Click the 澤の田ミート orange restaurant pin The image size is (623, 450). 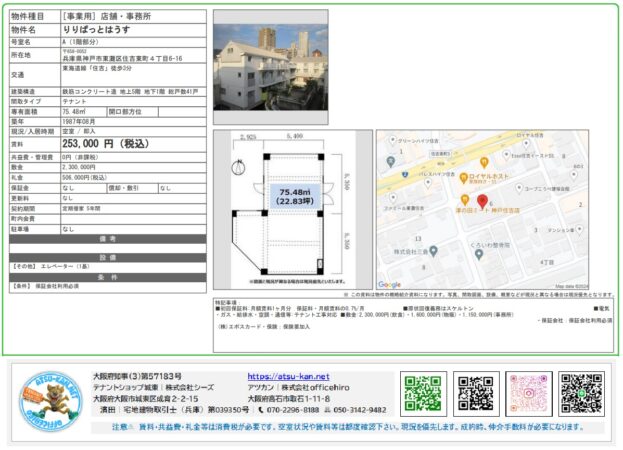464,200
